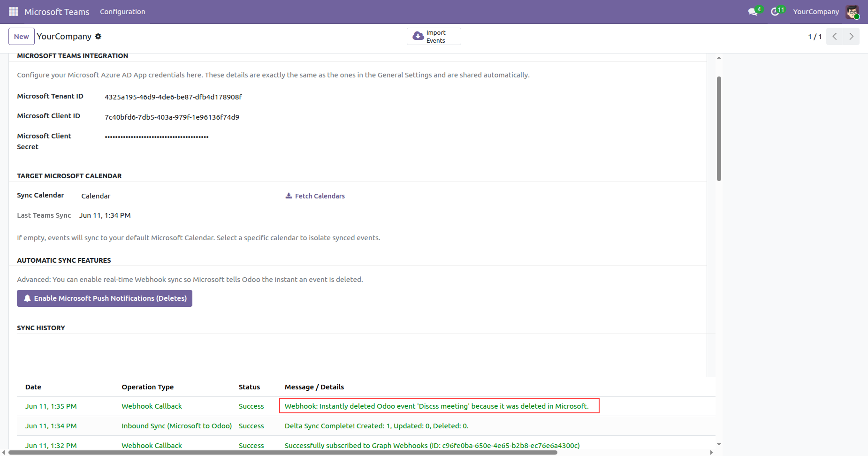Open the Jun 11, 1:34 PM history row
Screen dimensions: 868x456
(366, 426)
